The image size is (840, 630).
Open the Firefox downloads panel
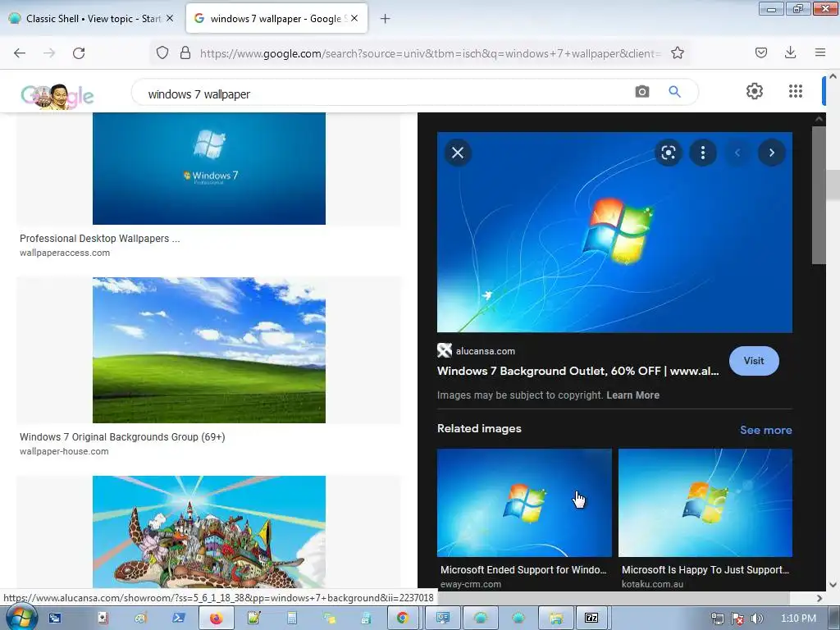tap(790, 52)
